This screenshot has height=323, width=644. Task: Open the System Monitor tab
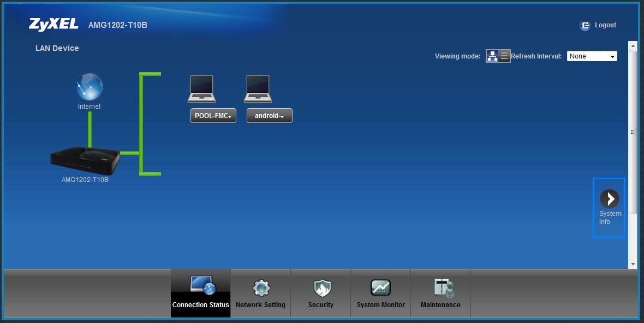click(x=381, y=293)
